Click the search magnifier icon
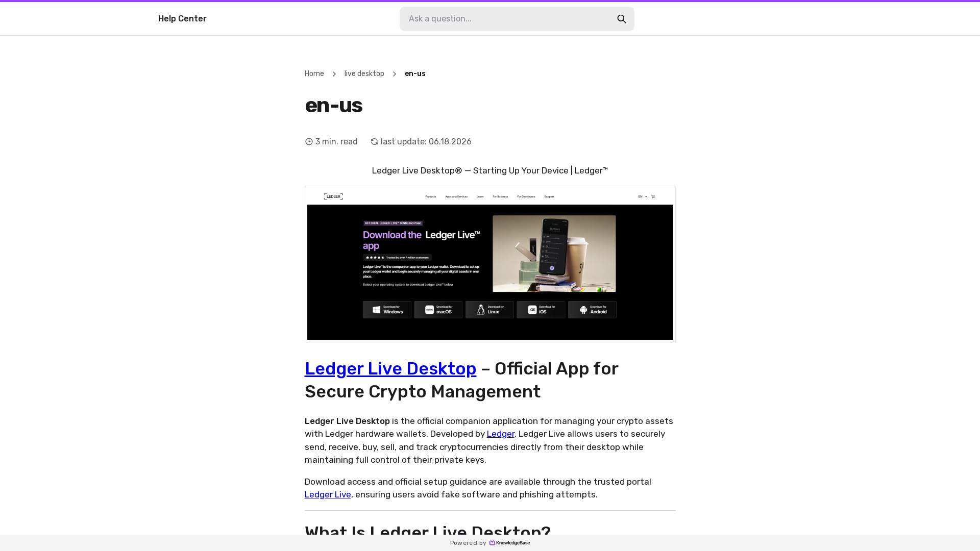This screenshot has height=551, width=980. click(x=621, y=19)
